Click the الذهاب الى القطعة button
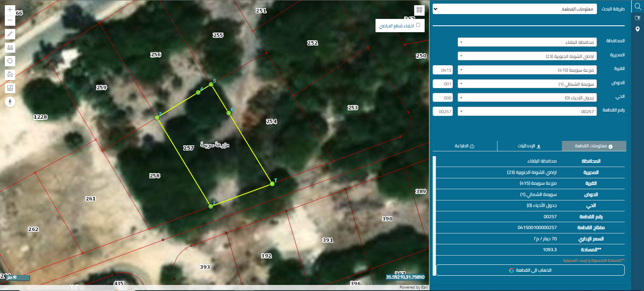Screen dimensions: 644x291 tap(530, 270)
